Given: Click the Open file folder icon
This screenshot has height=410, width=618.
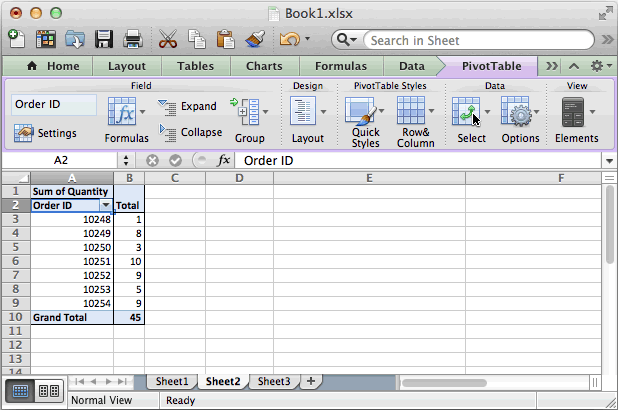Looking at the screenshot, I should tap(74, 39).
